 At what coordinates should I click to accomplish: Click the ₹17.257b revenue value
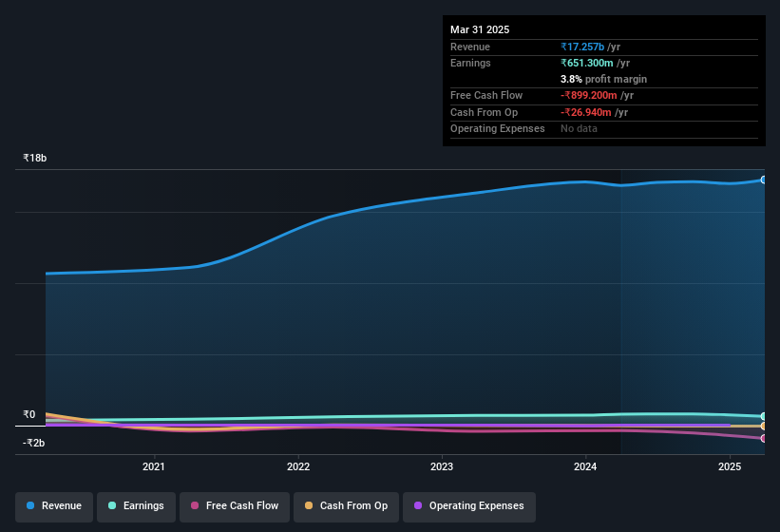pos(582,47)
